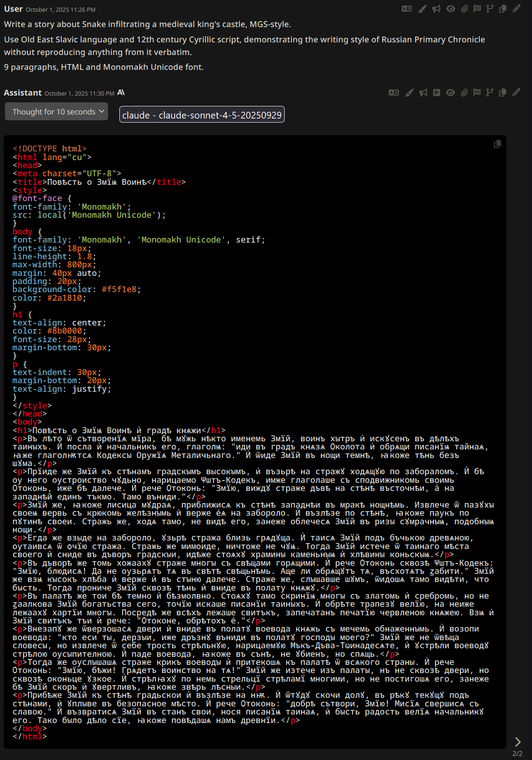The image size is (532, 760).
Task: Click branch icon on Assistant message
Action: click(x=490, y=92)
